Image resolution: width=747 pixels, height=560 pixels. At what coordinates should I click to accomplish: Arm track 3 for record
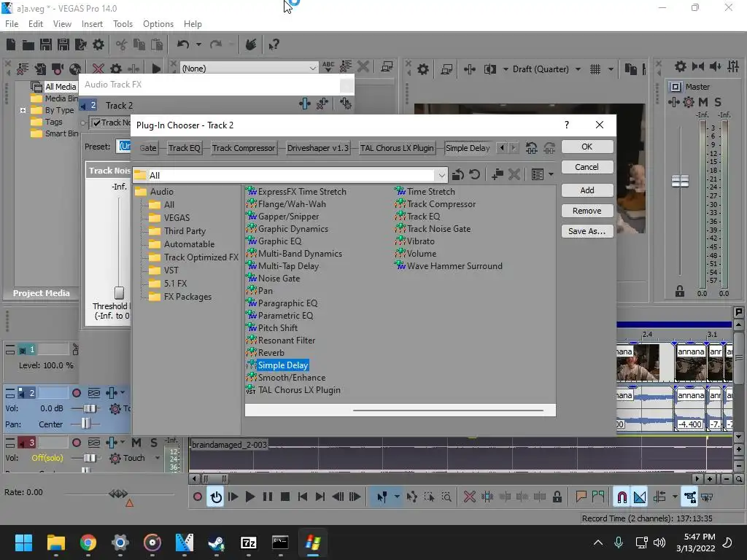tap(76, 443)
